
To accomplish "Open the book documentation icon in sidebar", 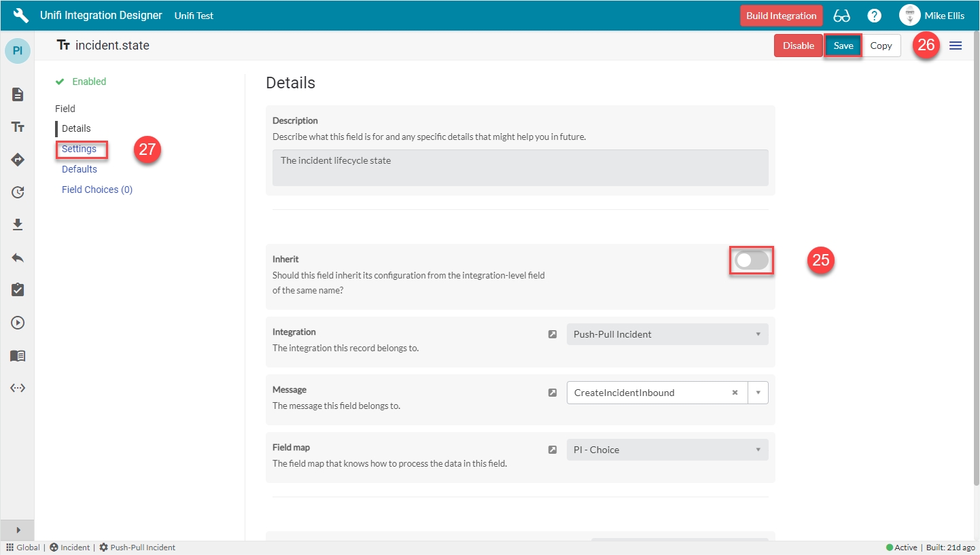I will pos(18,355).
